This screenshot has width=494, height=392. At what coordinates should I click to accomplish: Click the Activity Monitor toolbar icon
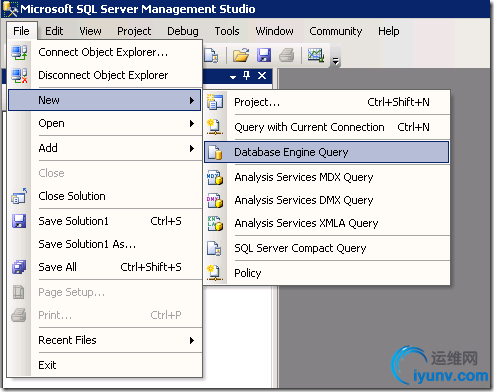click(x=316, y=55)
